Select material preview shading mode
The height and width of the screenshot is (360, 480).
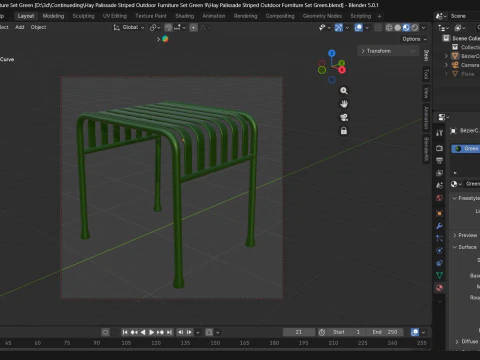(406, 28)
